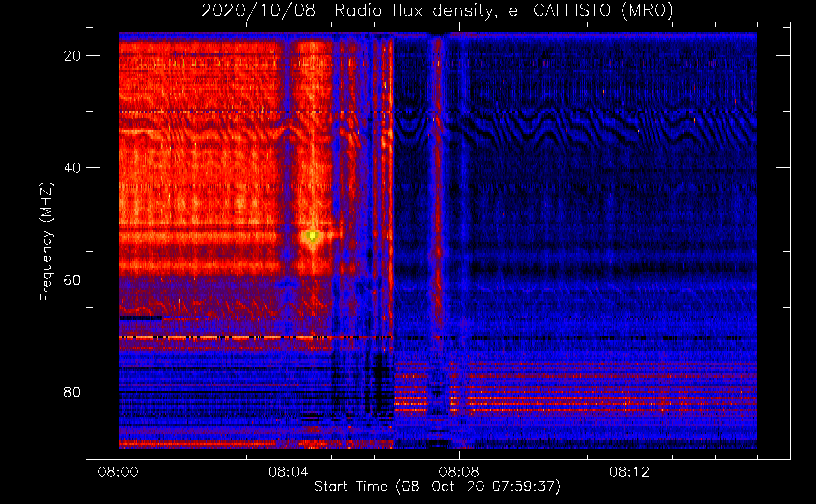The height and width of the screenshot is (504, 816).
Task: Click the 'Start Time (08-Oct-20 07:59:37)' label
Action: [x=437, y=487]
